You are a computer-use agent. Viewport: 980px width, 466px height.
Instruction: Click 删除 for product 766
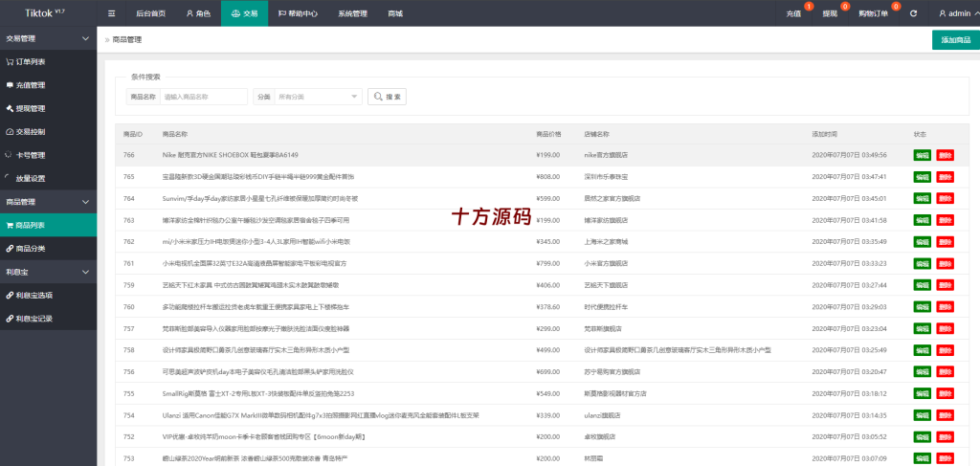[945, 155]
